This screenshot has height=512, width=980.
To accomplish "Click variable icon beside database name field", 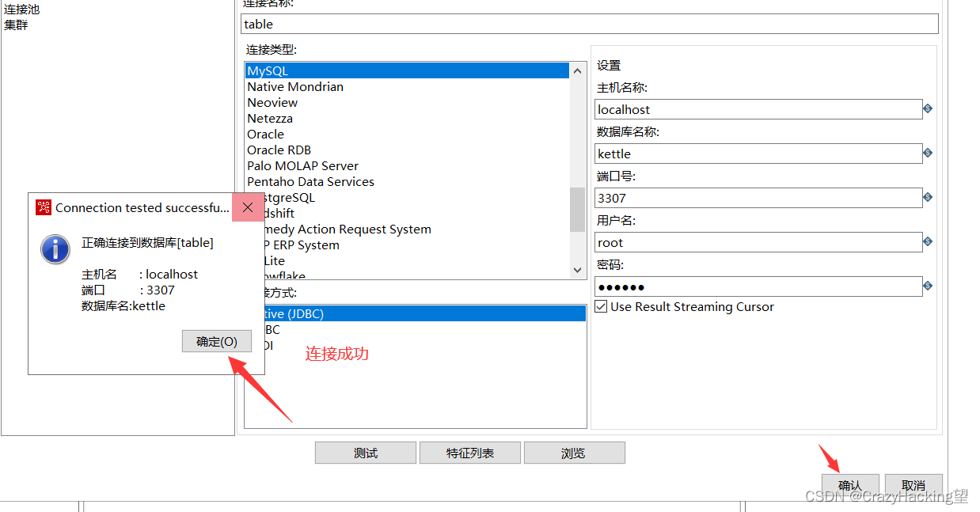I will point(928,153).
